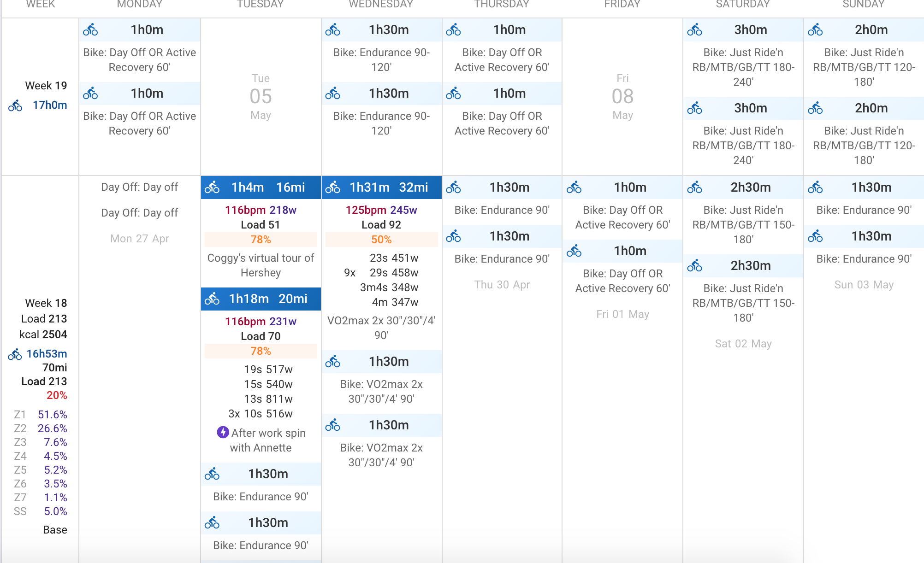Click bike icon on Saturday first 2h30m workout

click(695, 188)
